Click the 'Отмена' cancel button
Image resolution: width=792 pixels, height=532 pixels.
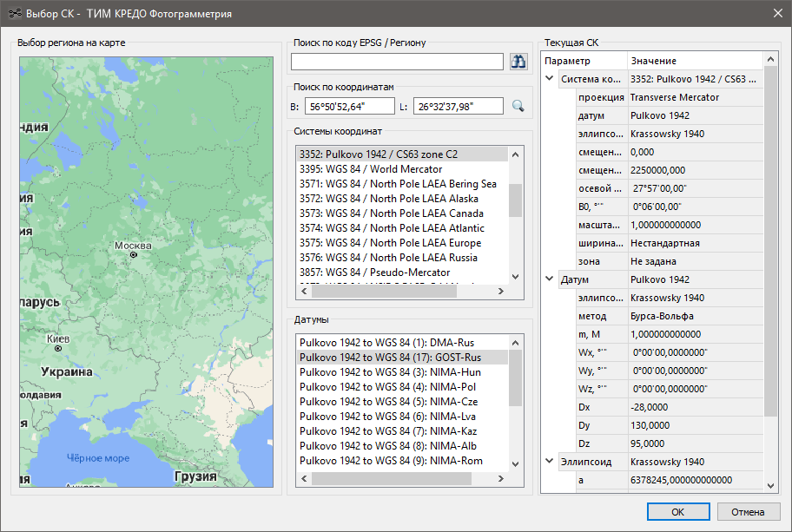coord(746,511)
